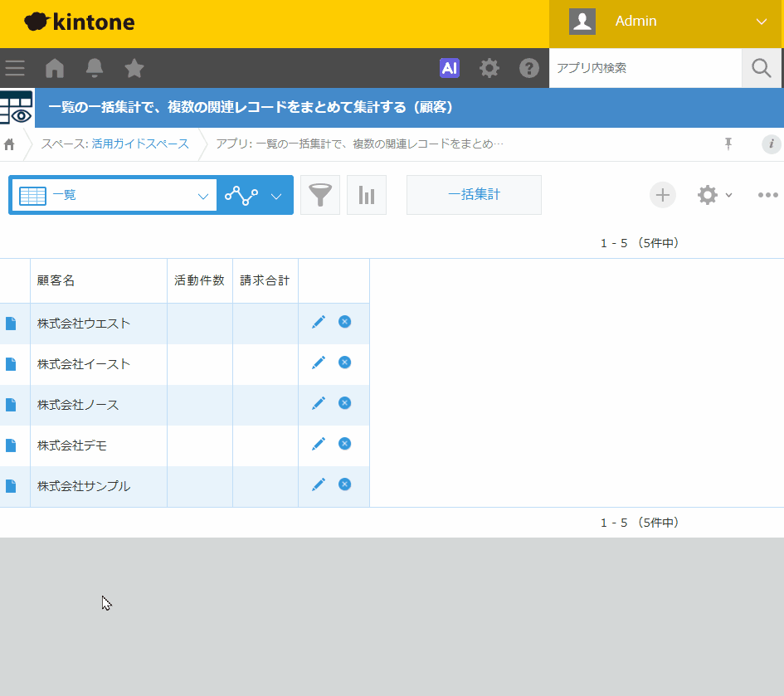Delete the 株式会社ウエスト record

coord(344,322)
